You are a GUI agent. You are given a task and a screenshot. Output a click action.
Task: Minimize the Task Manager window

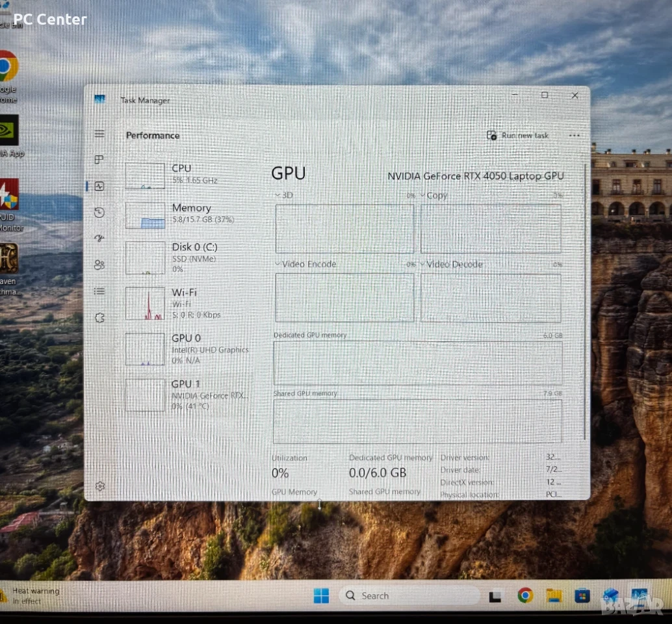click(x=515, y=95)
